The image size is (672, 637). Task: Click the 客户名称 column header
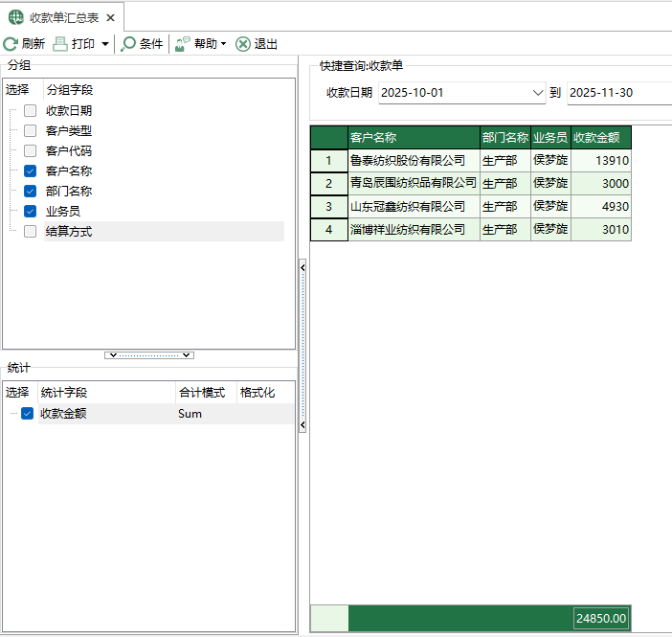point(414,137)
